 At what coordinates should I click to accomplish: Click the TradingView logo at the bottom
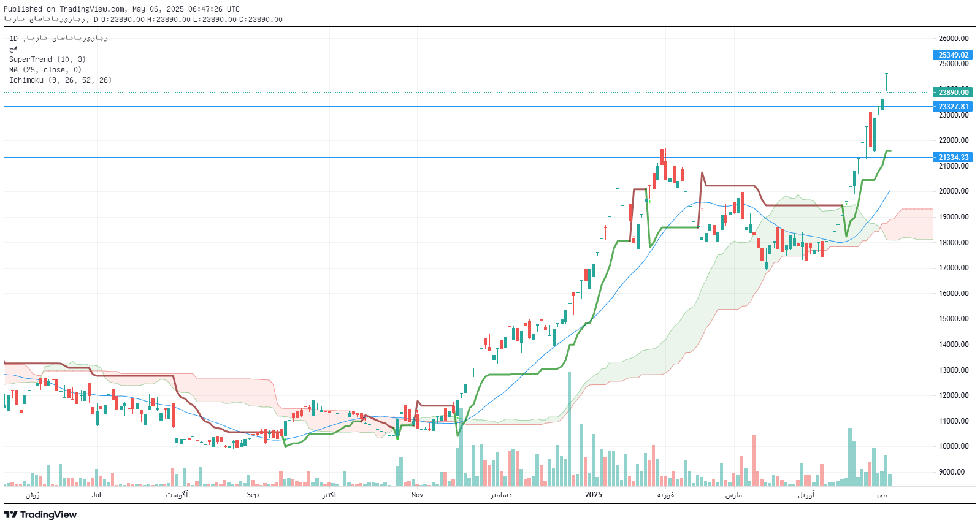point(40,514)
